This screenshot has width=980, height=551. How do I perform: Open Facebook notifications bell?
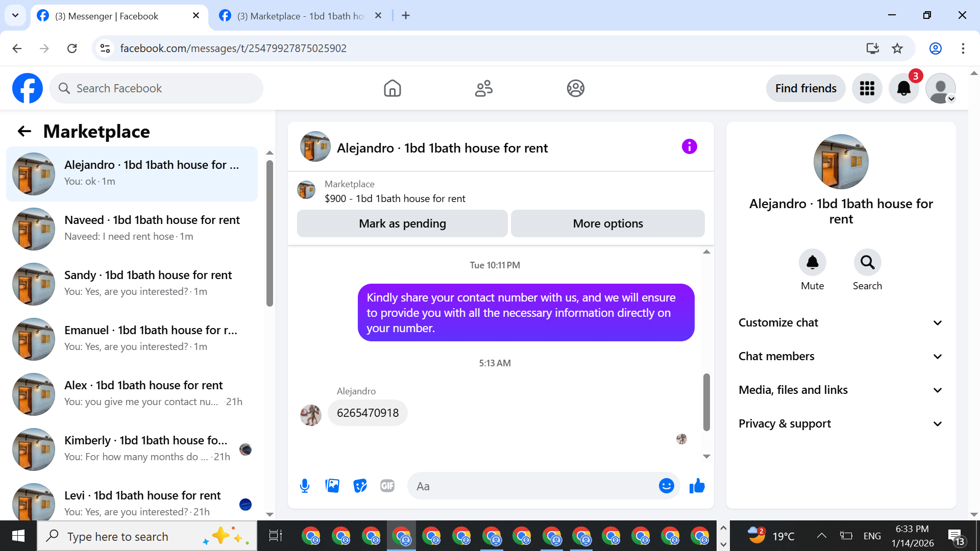903,88
